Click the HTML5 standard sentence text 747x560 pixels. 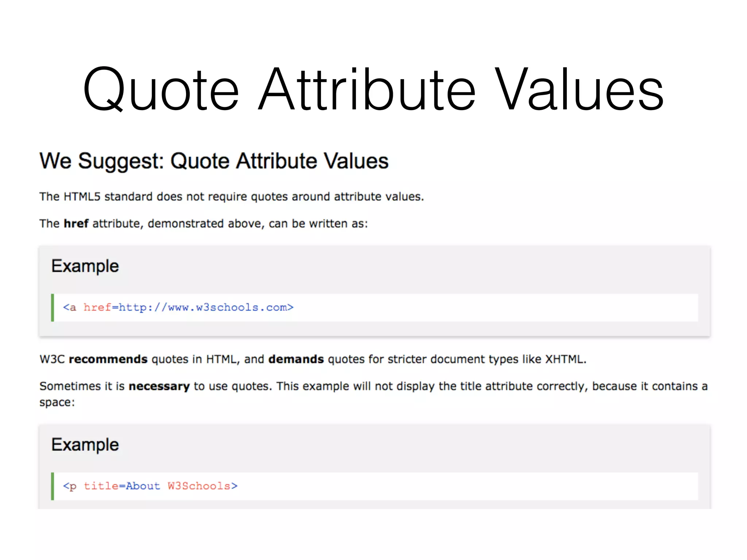(x=231, y=196)
